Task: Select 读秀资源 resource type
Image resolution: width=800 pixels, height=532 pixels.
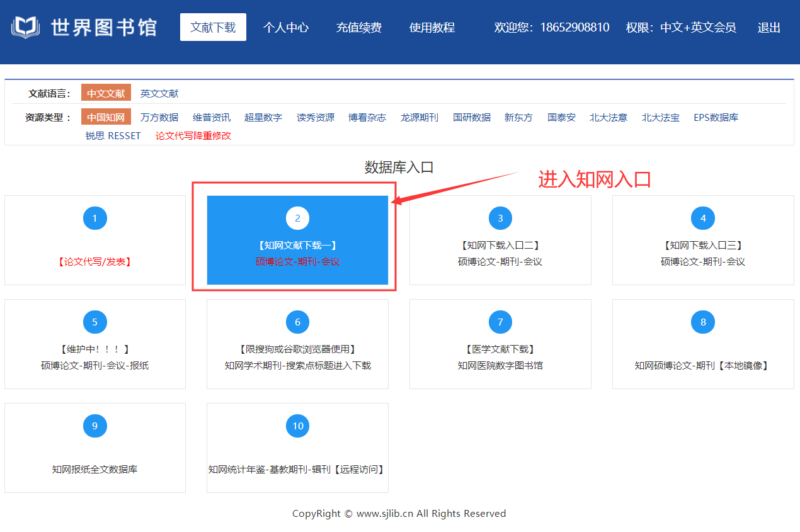Action: [316, 117]
